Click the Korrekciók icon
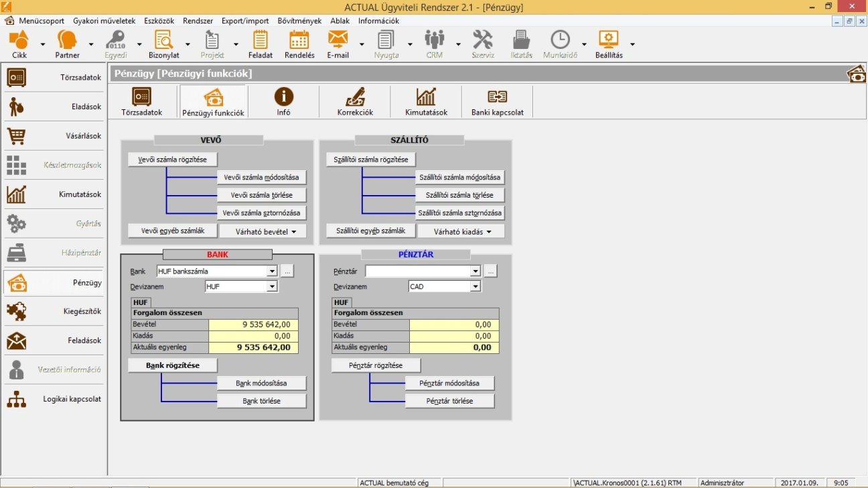The image size is (868, 488). pyautogui.click(x=355, y=98)
